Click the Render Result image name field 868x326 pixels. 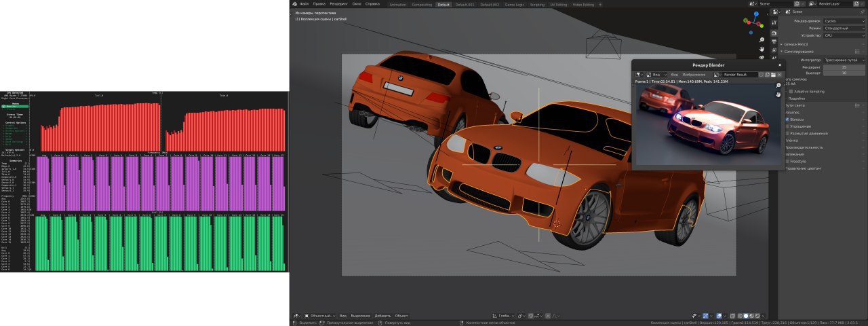coord(741,75)
